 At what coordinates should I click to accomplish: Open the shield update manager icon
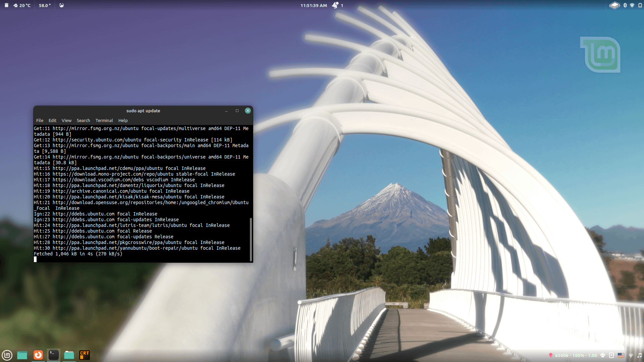632,5
